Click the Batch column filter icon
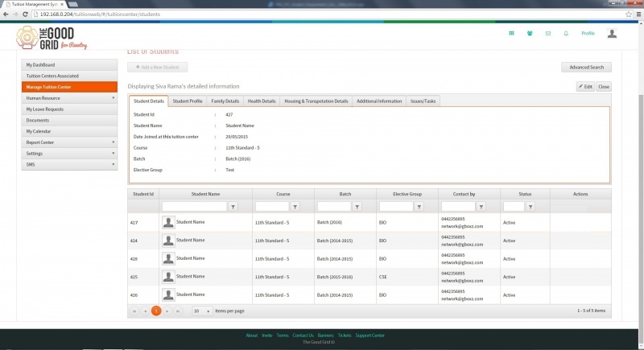The width and height of the screenshot is (644, 350). (357, 207)
